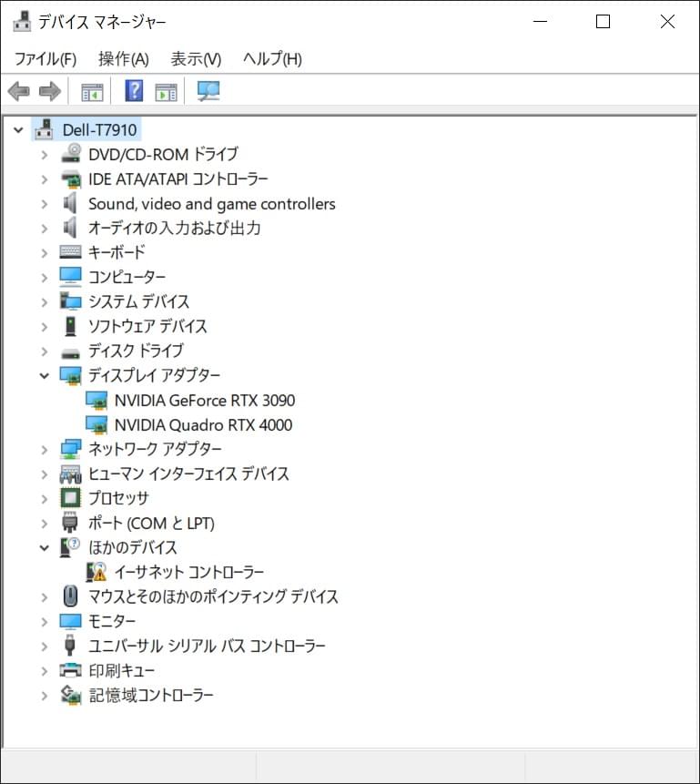Viewport: 700px width, 784px height.
Task: Expand the DVD/CD-ROM ドライブ node
Action: click(x=45, y=155)
